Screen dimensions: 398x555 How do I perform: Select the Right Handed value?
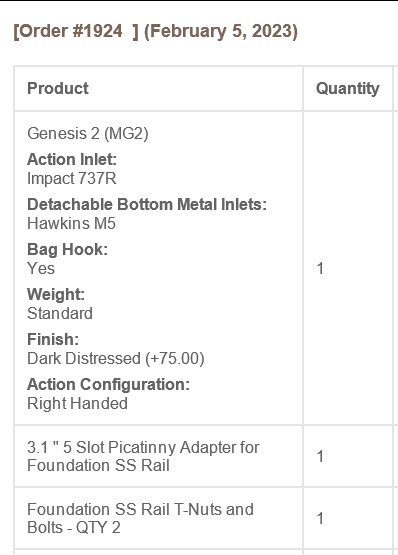pyautogui.click(x=78, y=404)
